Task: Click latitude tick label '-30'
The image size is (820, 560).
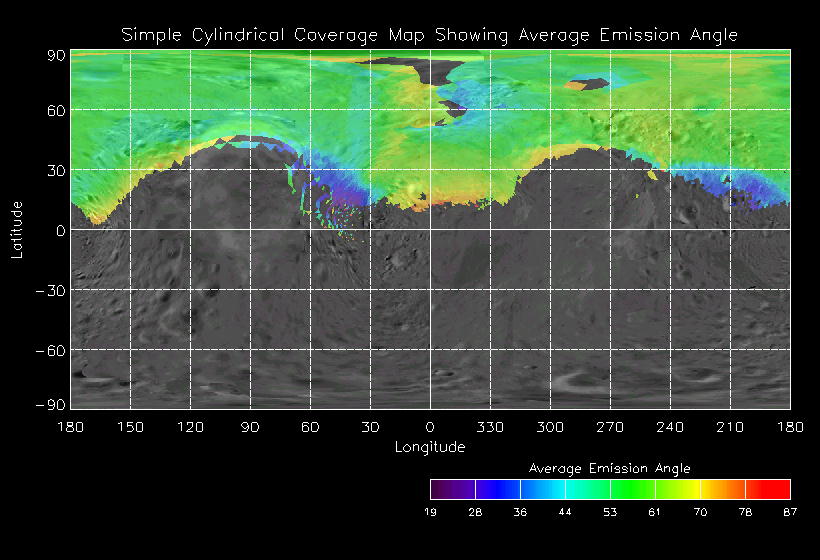Action: (51, 291)
